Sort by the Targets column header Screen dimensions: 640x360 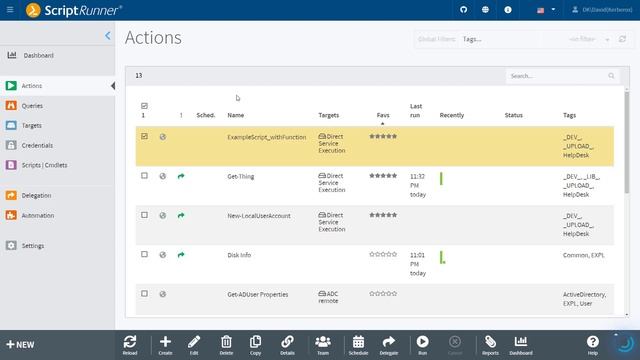(x=329, y=115)
